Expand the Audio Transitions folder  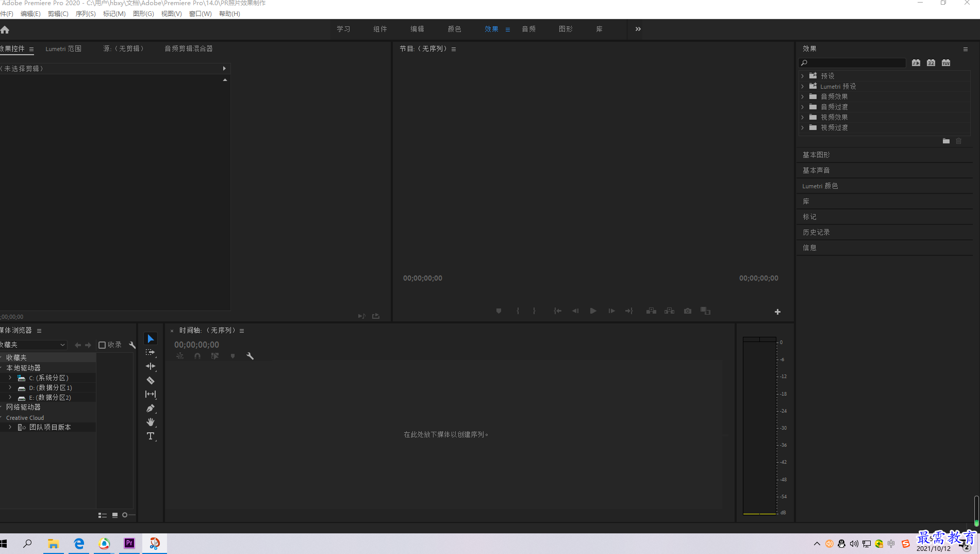pyautogui.click(x=802, y=107)
